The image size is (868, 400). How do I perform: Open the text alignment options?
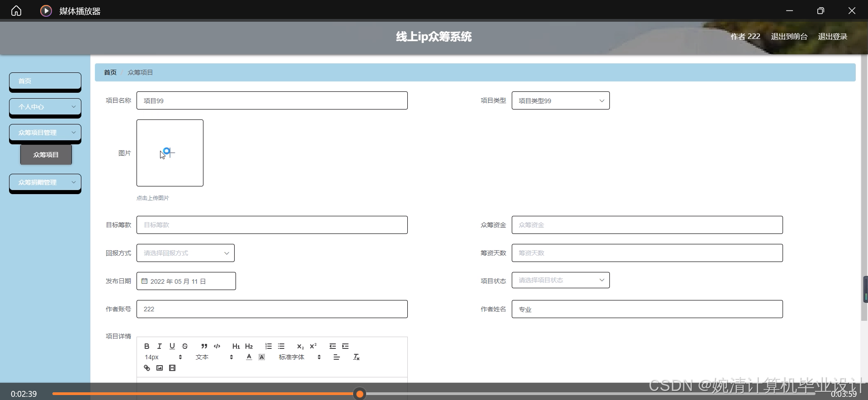click(x=337, y=357)
